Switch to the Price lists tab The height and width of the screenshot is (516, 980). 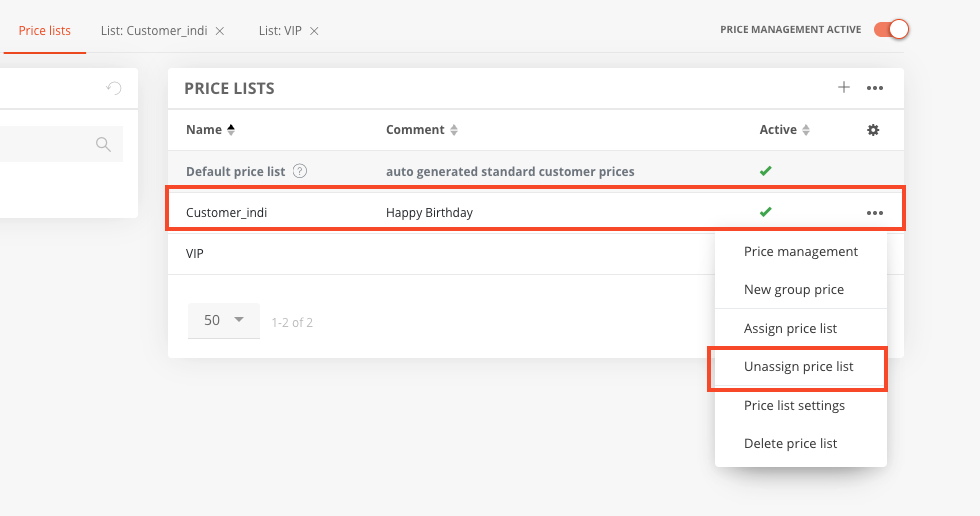[44, 31]
